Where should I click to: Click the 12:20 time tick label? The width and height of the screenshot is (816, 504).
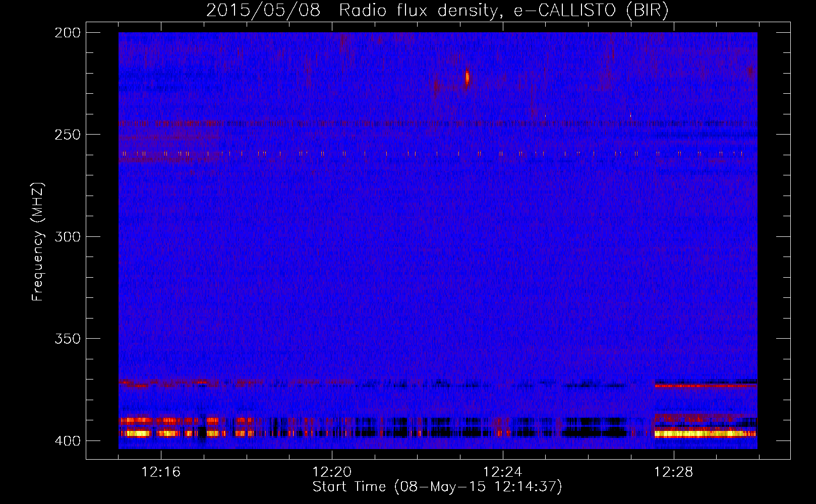tap(332, 472)
